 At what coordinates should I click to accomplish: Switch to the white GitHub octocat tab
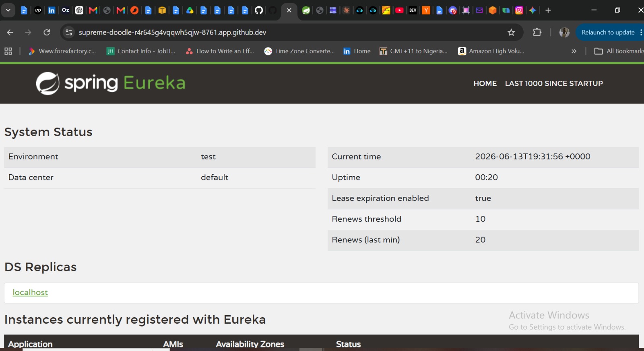(x=259, y=10)
